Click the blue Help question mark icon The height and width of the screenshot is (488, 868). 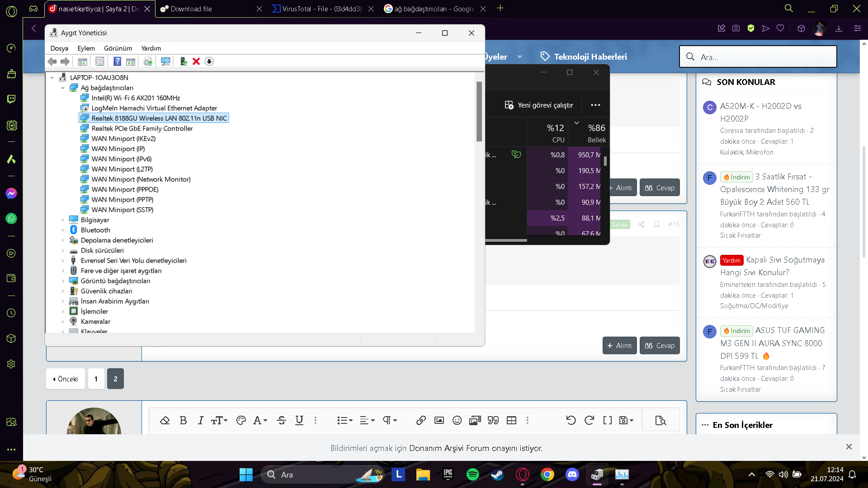(117, 61)
